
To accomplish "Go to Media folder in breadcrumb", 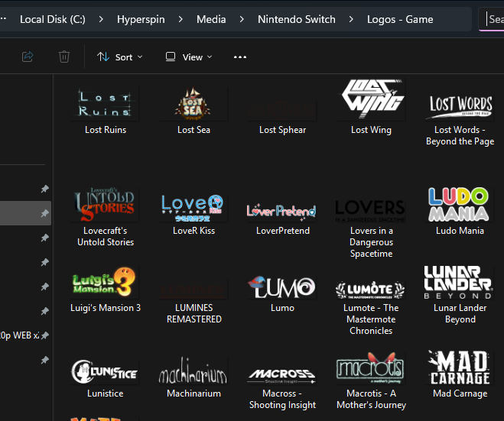I will tap(211, 20).
